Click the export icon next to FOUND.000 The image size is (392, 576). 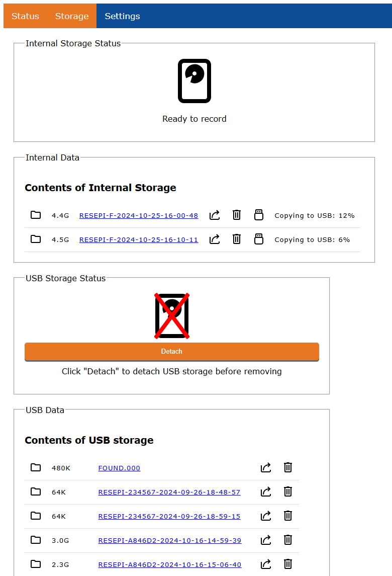point(266,467)
